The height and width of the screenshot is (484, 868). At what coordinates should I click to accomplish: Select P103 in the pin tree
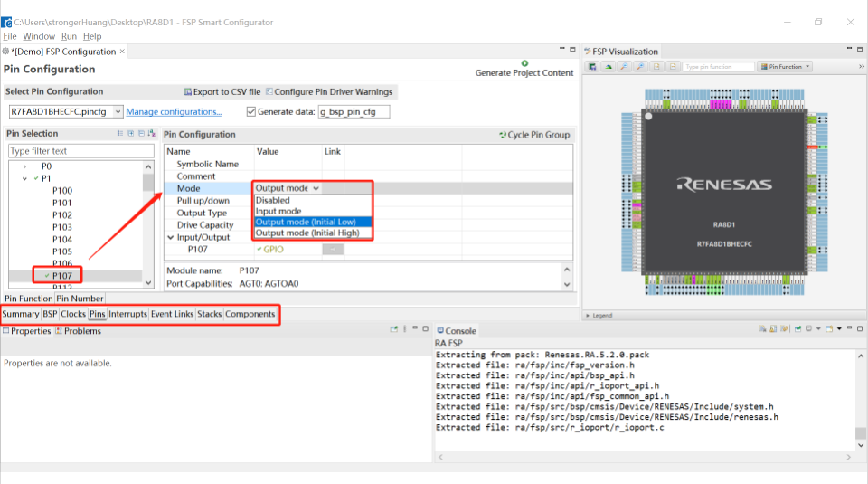pos(62,227)
